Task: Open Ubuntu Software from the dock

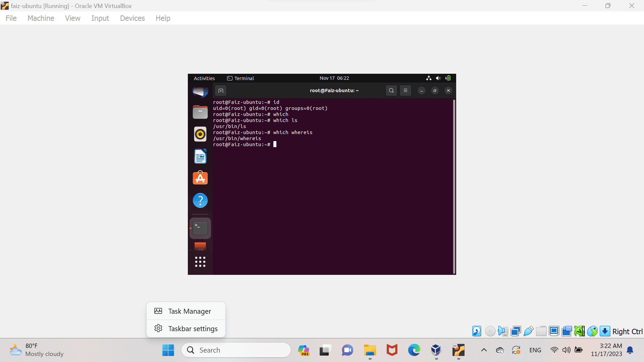Action: [200, 178]
